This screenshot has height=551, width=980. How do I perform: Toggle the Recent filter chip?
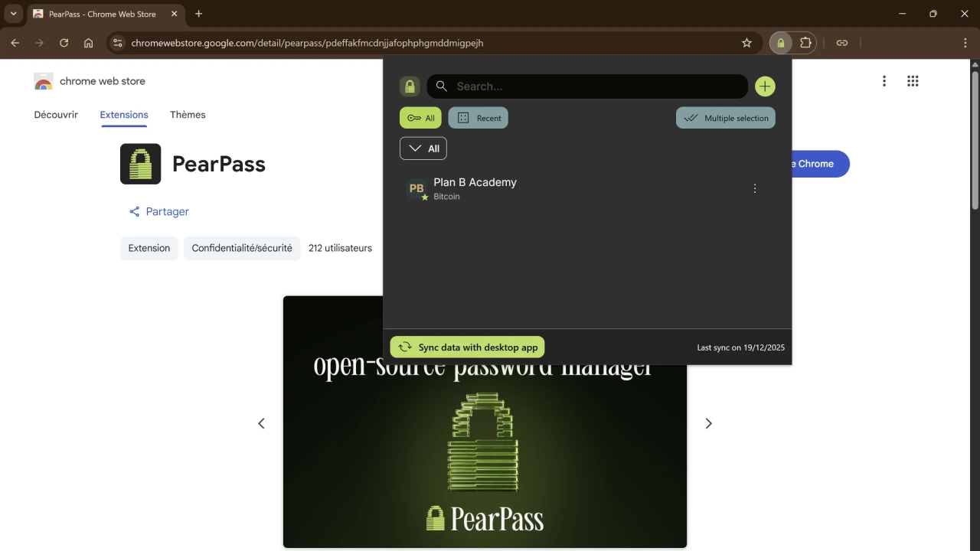click(x=479, y=118)
